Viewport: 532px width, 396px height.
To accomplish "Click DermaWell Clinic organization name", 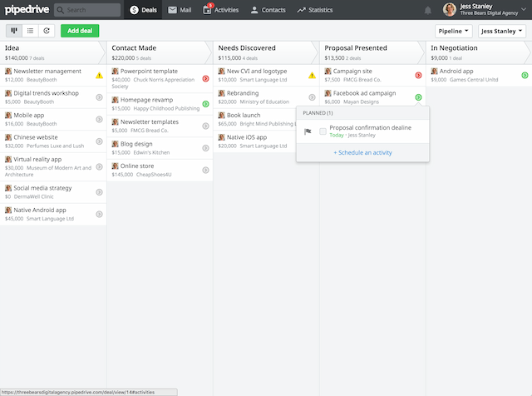I will [33, 196].
